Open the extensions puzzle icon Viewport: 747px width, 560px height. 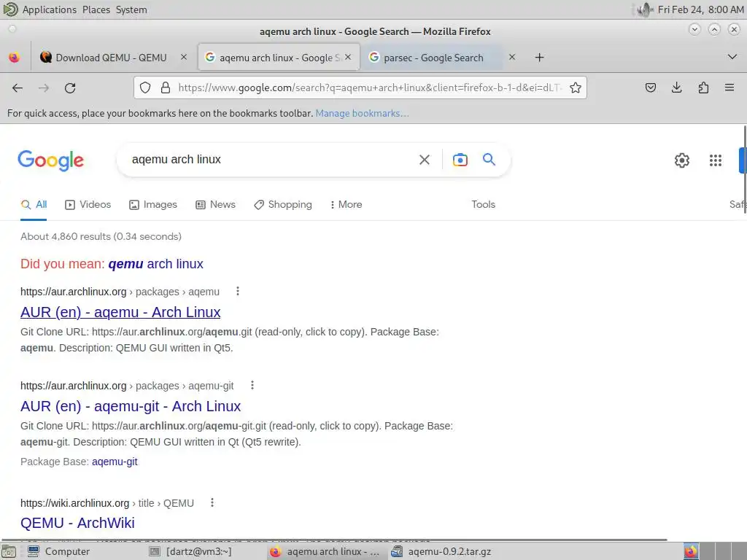(x=703, y=87)
